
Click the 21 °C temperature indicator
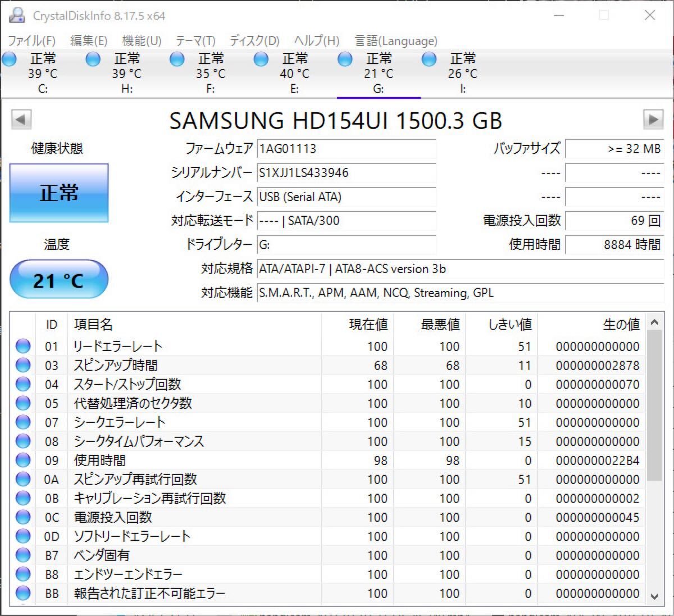(x=59, y=280)
